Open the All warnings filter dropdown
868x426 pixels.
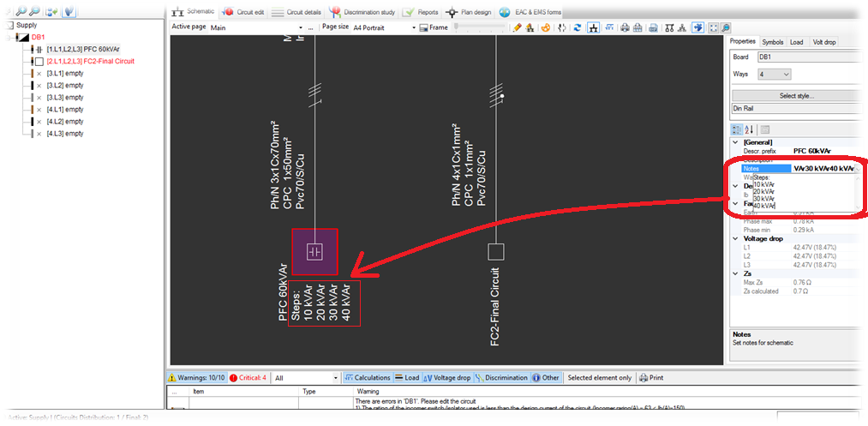coord(336,378)
